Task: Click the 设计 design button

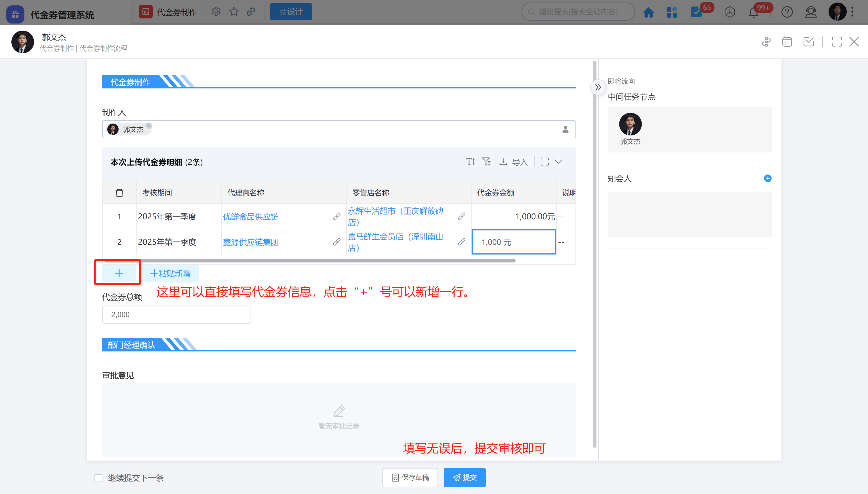Action: click(291, 12)
